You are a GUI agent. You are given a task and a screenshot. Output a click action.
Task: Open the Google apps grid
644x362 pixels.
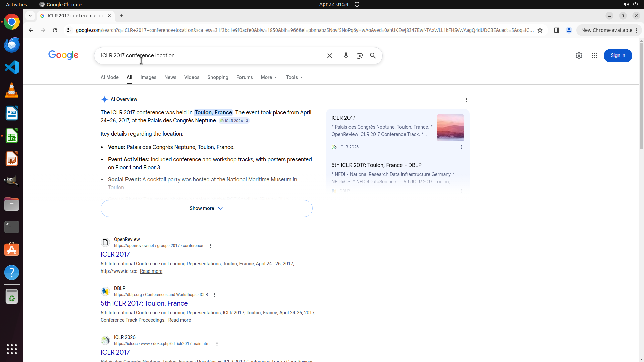click(x=594, y=56)
